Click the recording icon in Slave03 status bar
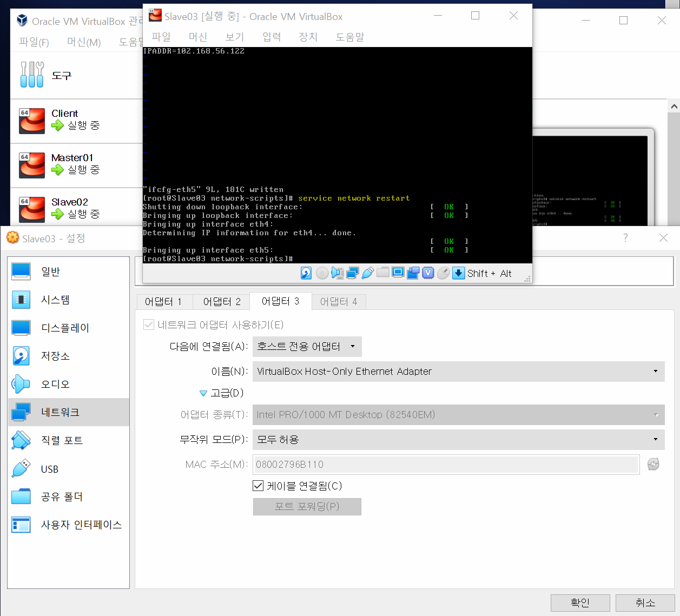This screenshot has width=680, height=616. pyautogui.click(x=413, y=273)
